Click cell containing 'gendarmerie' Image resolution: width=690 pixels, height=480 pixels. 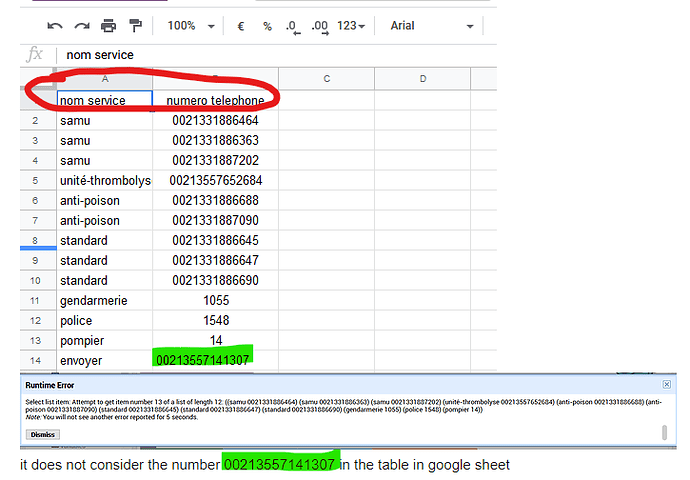coord(104,300)
